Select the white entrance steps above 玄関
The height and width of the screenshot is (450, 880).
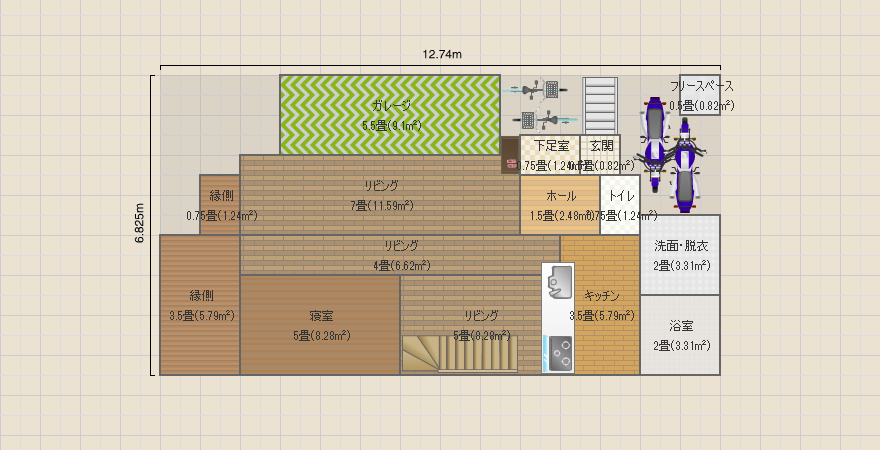[x=600, y=105]
